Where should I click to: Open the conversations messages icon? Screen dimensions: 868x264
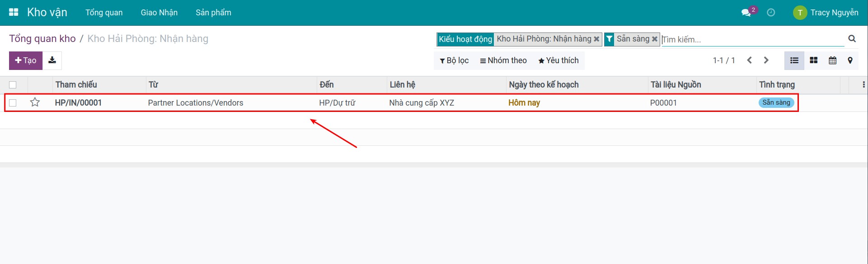pos(746,13)
